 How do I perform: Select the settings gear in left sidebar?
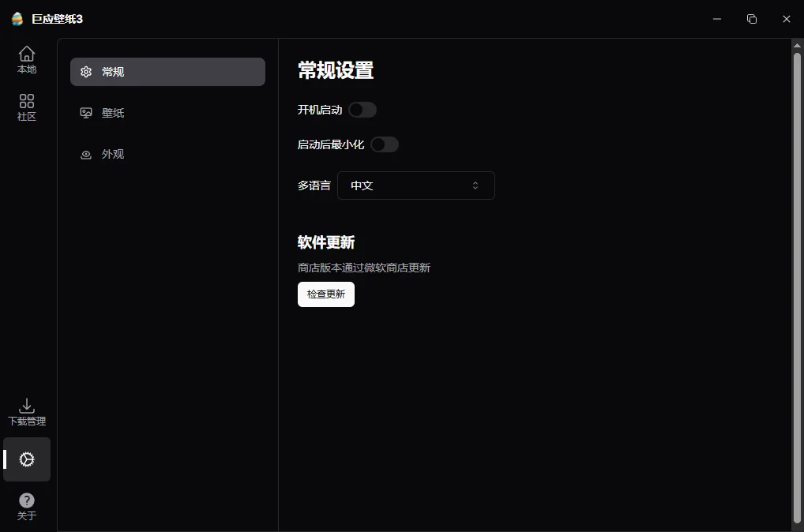[x=27, y=459]
